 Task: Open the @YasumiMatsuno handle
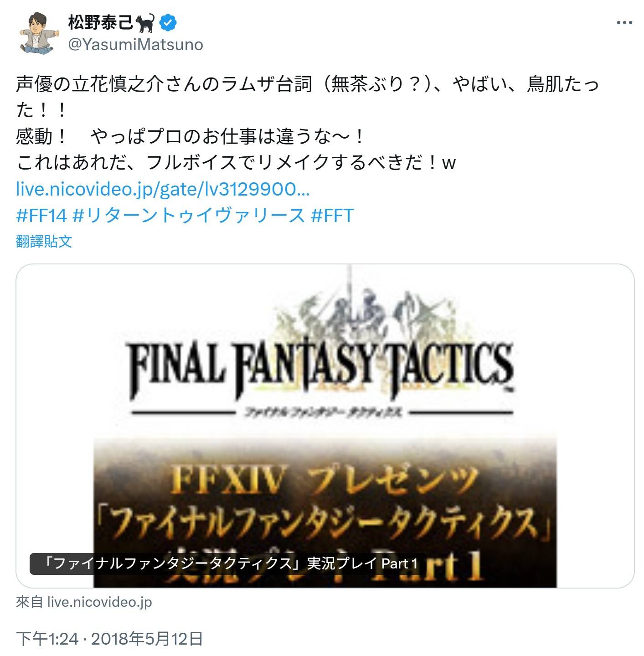pos(135,45)
